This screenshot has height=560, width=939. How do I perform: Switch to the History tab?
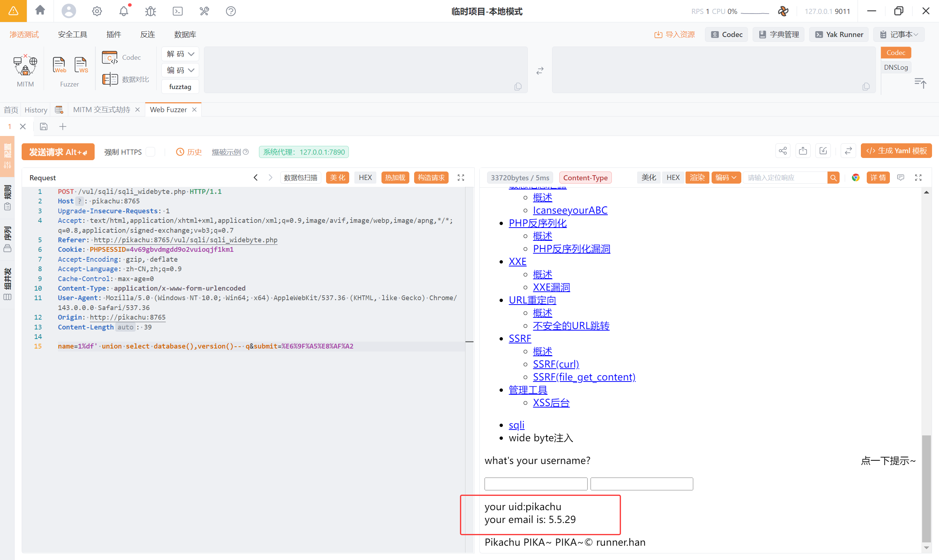click(36, 110)
